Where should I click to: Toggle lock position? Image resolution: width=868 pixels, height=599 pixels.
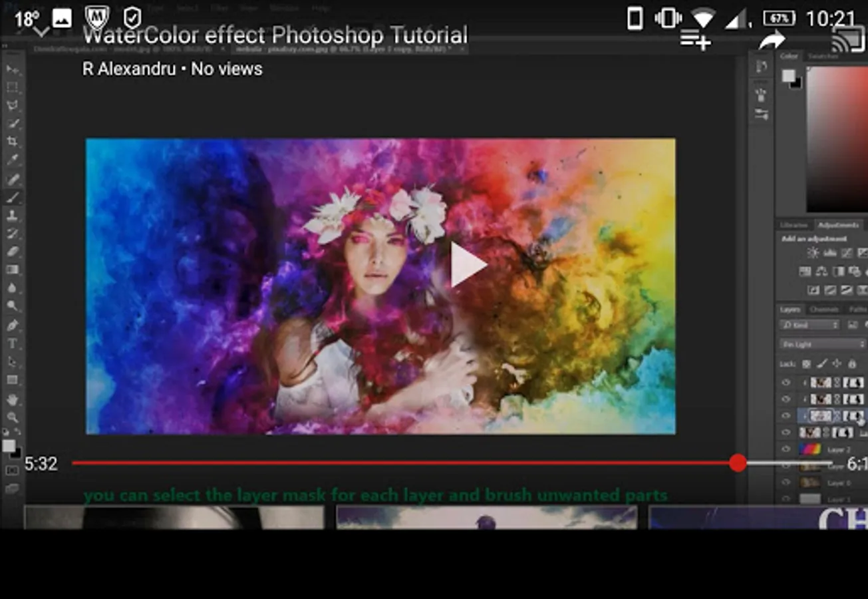point(837,364)
